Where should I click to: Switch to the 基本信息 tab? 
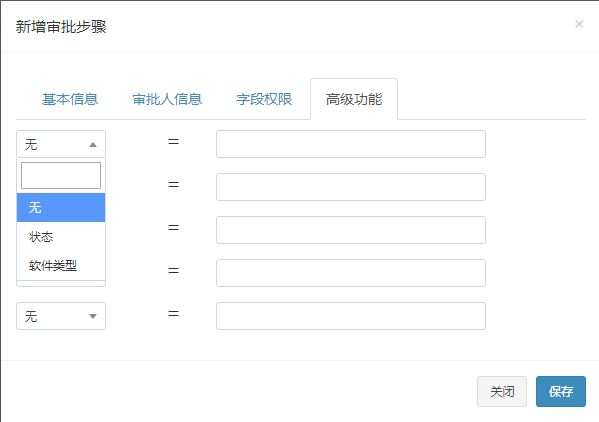(70, 99)
